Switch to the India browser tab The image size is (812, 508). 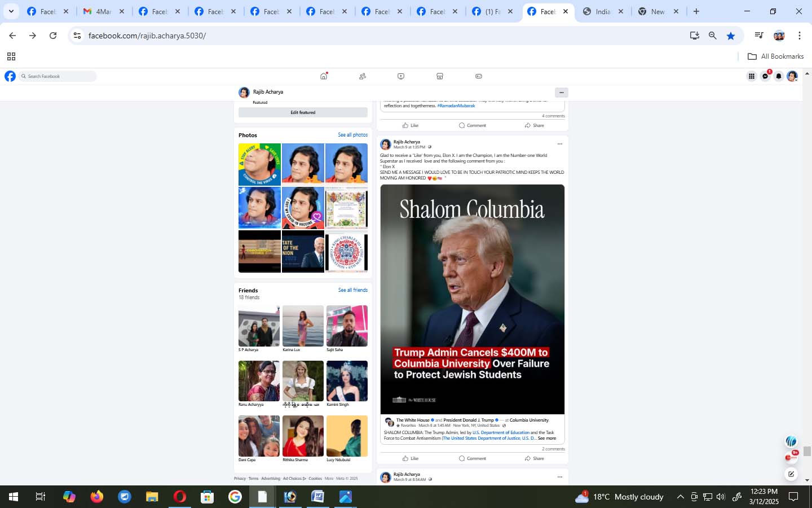pos(603,11)
